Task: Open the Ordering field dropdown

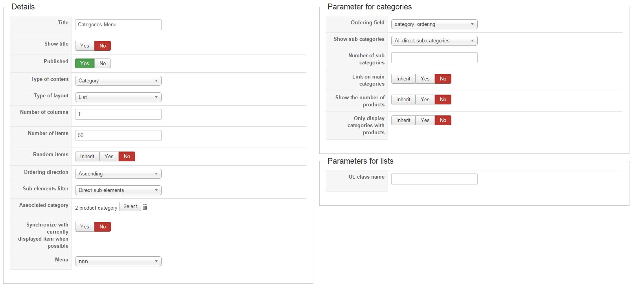Action: click(434, 24)
